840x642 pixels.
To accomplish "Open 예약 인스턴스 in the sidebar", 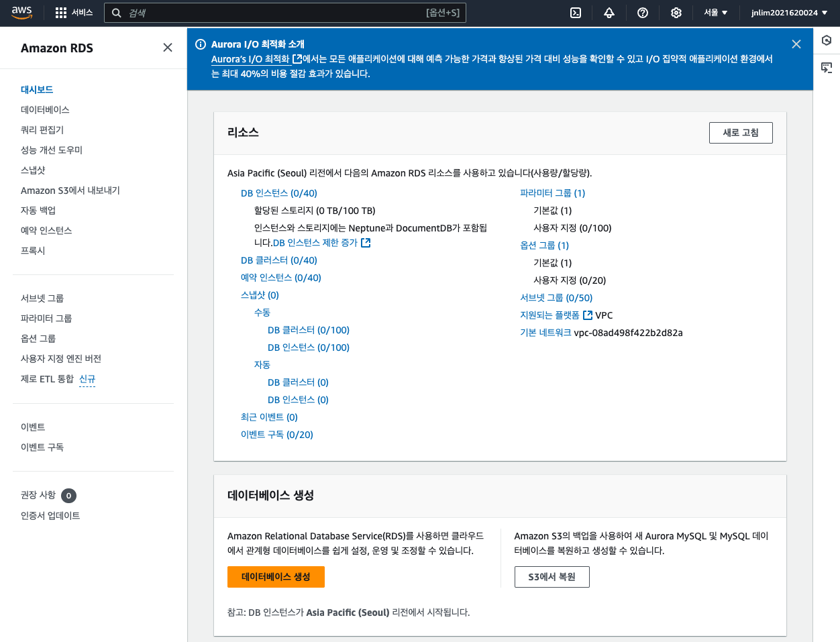I will pos(46,230).
